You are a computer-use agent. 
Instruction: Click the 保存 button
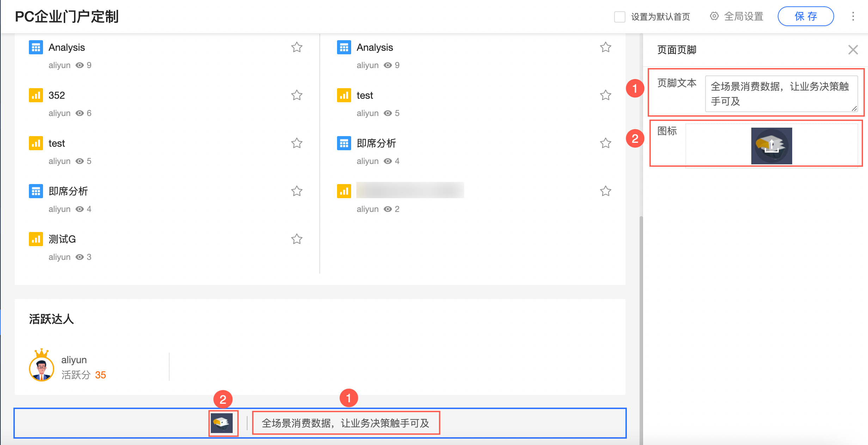point(806,16)
